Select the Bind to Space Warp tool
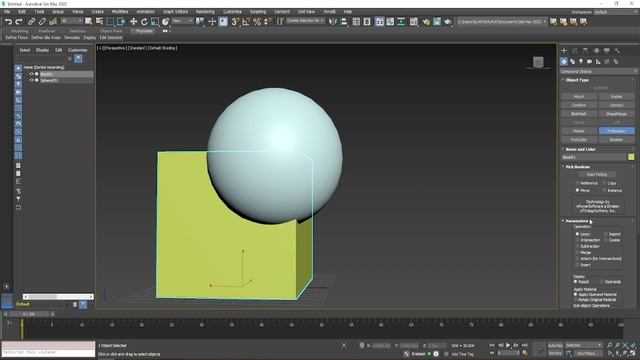This screenshot has height=360, width=640. pos(53,22)
